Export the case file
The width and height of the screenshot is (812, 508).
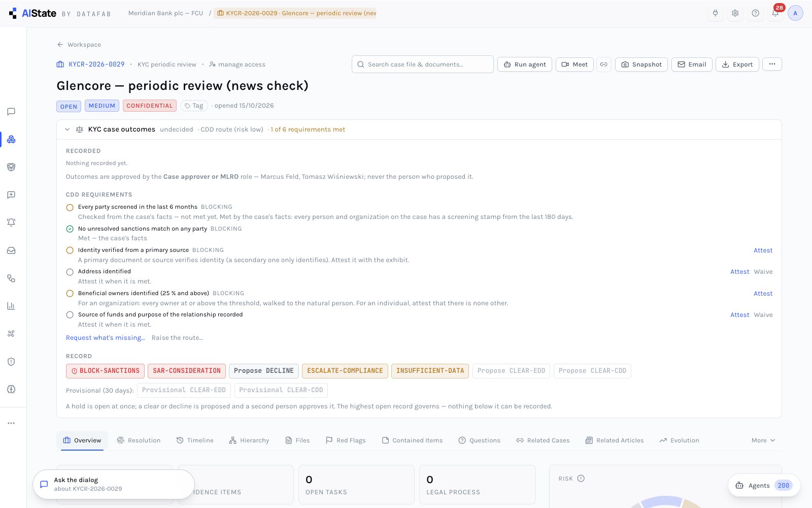[x=737, y=65]
